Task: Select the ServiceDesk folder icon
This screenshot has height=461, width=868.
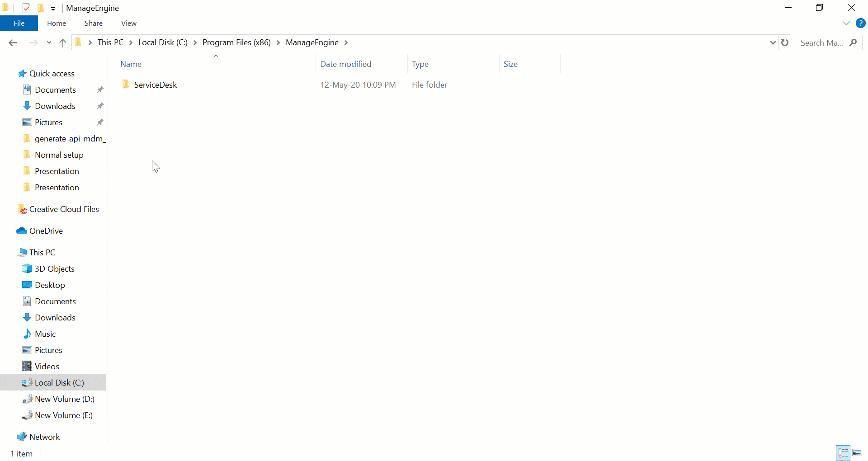Action: 126,85
